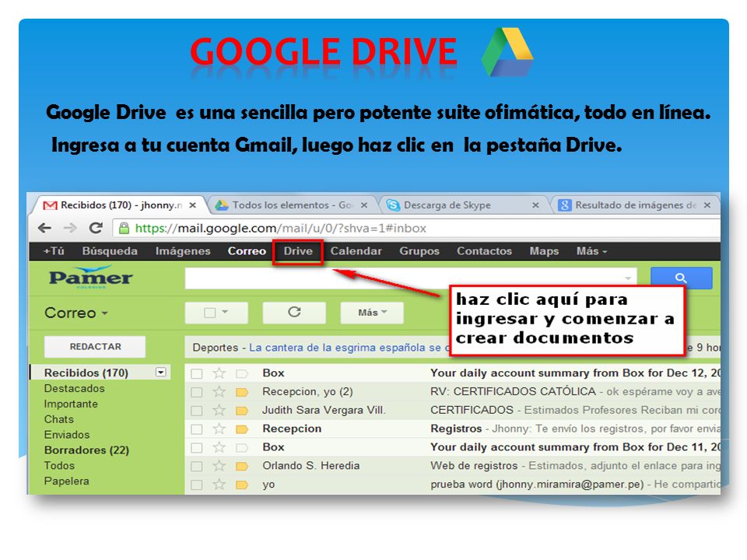Open the Web de registros email
Image resolution: width=747 pixels, height=560 pixels.
[474, 465]
